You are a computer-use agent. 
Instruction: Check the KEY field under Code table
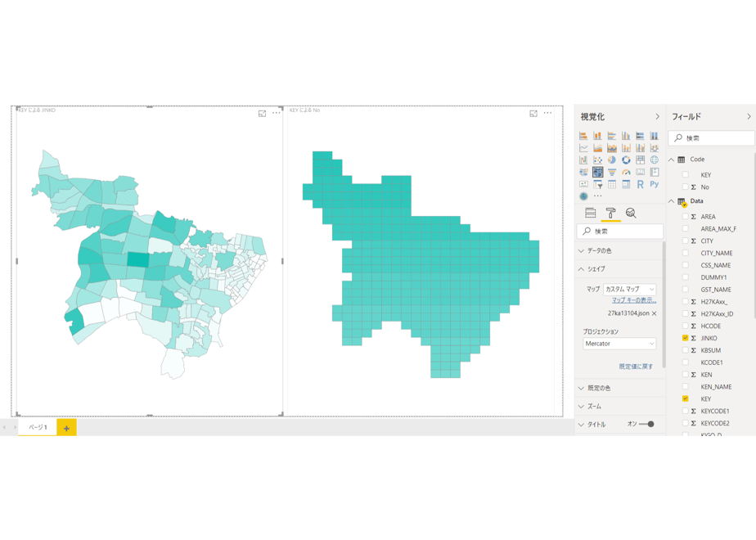685,174
